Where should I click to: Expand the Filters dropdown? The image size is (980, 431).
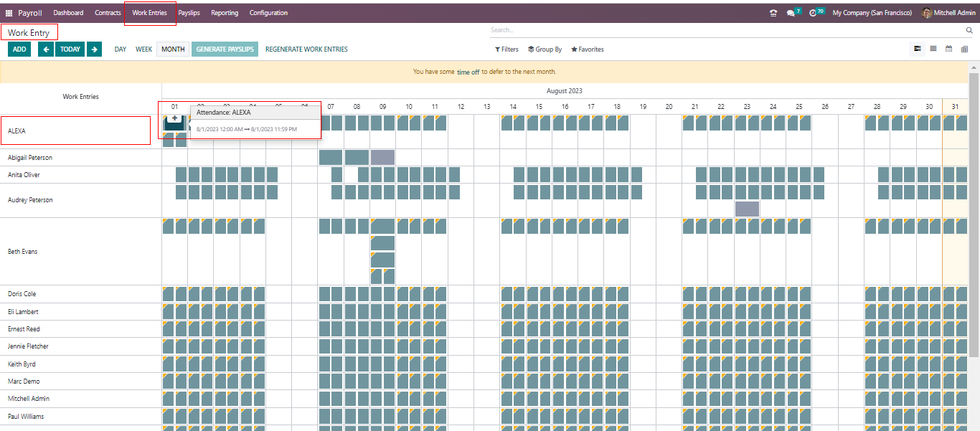click(507, 49)
